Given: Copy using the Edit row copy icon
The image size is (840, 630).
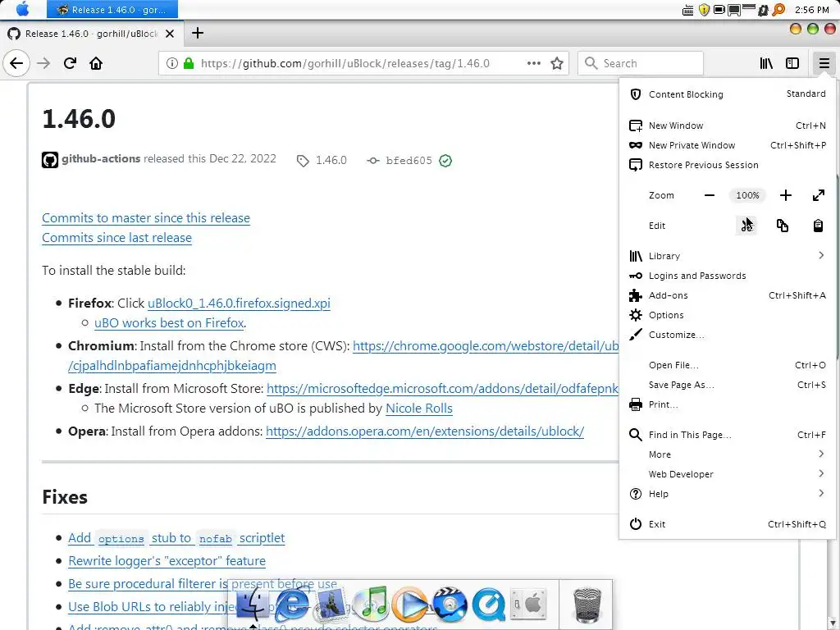Looking at the screenshot, I should [x=782, y=226].
